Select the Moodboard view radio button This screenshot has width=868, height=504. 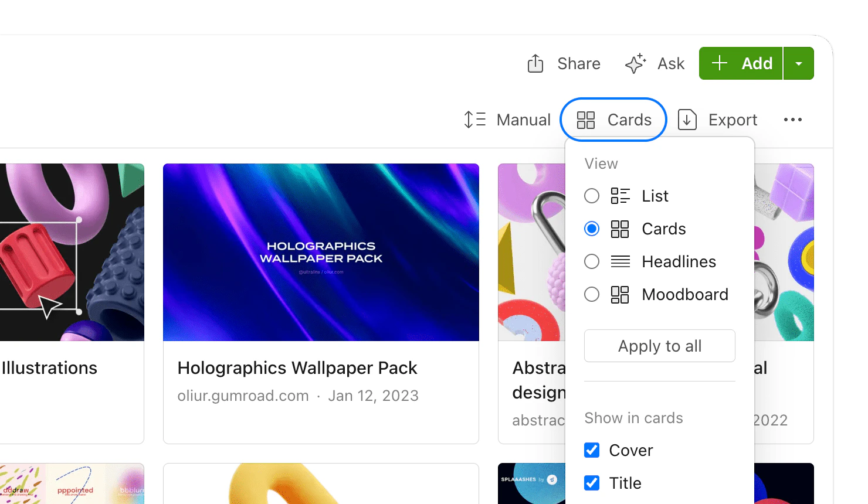point(592,294)
